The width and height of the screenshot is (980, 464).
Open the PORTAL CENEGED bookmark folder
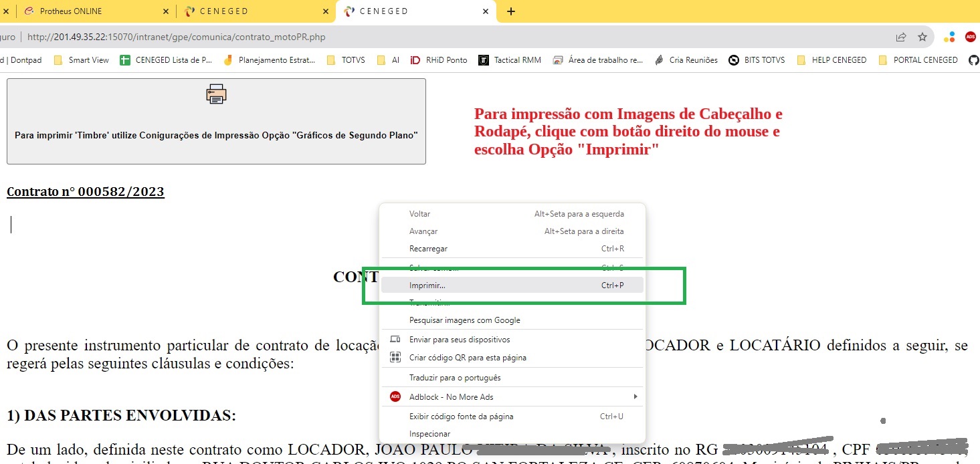(x=918, y=60)
